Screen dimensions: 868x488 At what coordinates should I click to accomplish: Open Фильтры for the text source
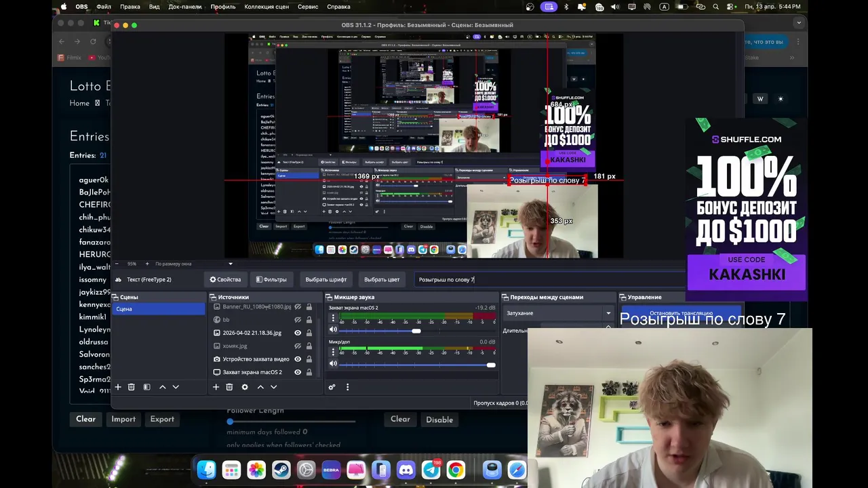[x=271, y=279]
